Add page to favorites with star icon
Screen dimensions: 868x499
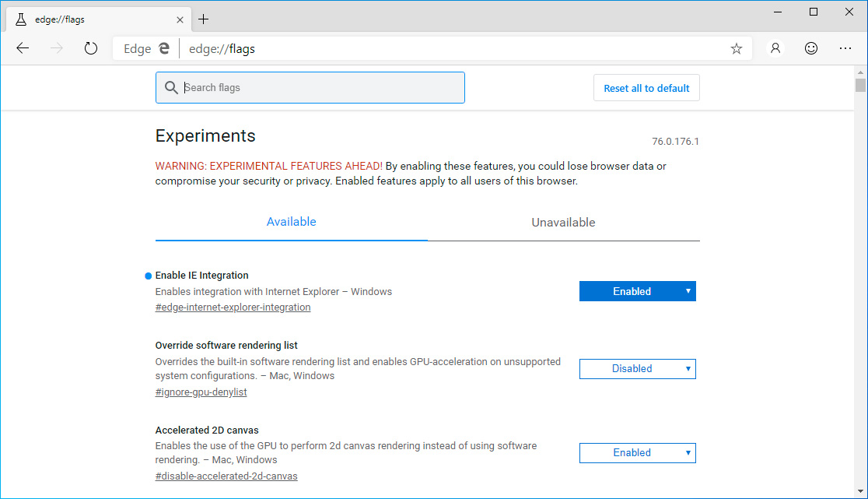(736, 49)
